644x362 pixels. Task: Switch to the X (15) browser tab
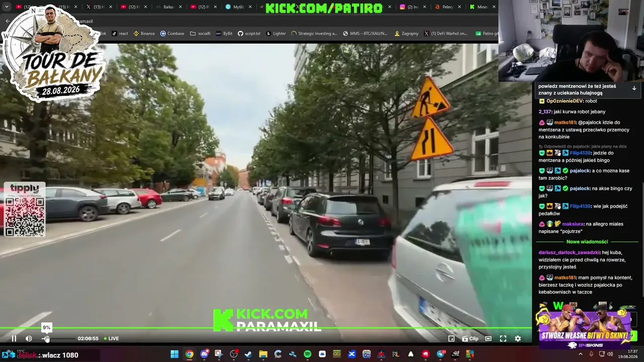(99, 7)
